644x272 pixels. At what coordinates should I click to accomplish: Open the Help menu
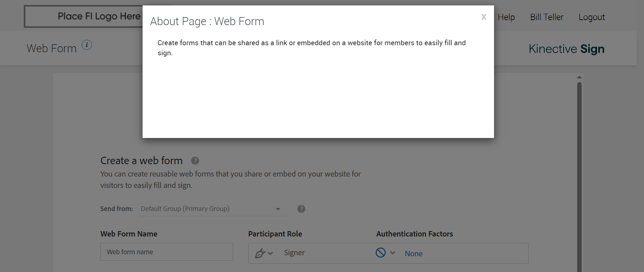click(506, 17)
